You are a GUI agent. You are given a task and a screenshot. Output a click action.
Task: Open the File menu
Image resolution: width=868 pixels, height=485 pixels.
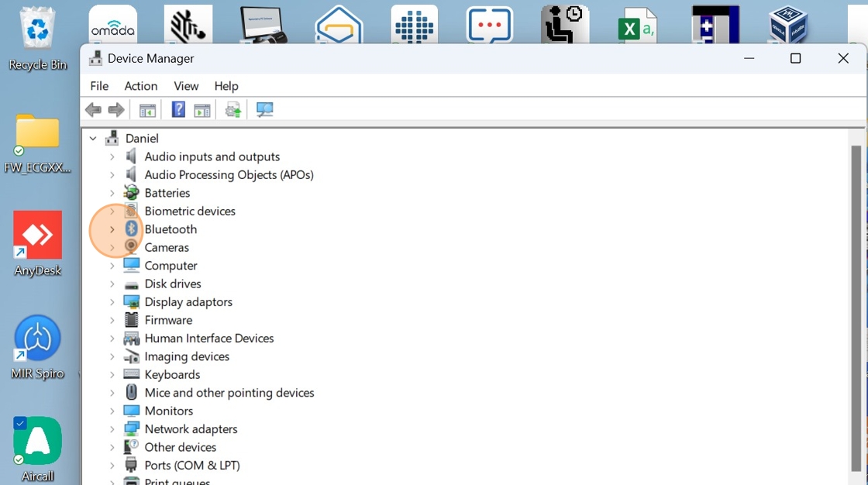(x=100, y=86)
